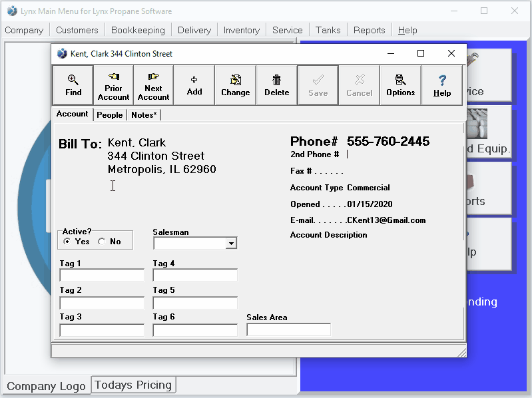Open the Notes tab
The image size is (532, 398).
(x=144, y=115)
